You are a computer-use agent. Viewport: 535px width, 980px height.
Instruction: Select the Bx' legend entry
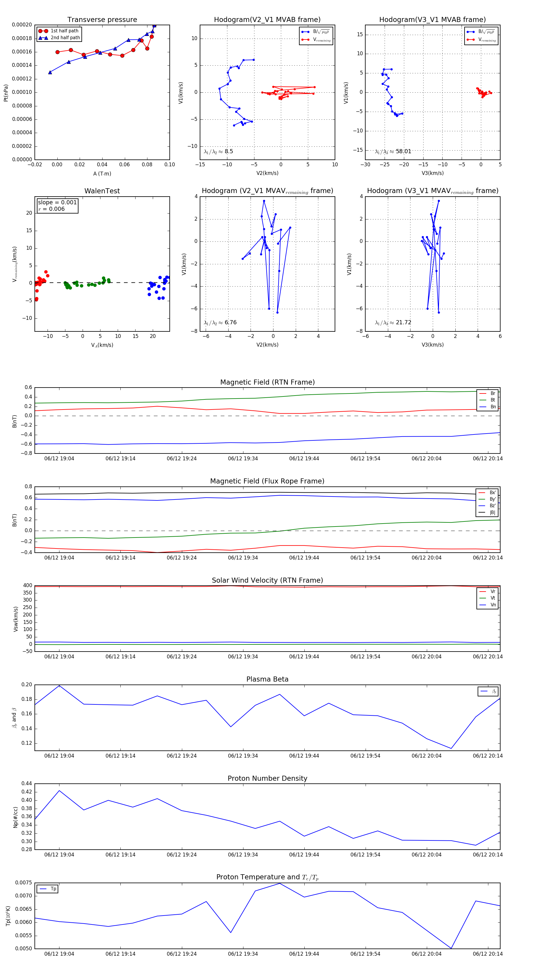[487, 492]
